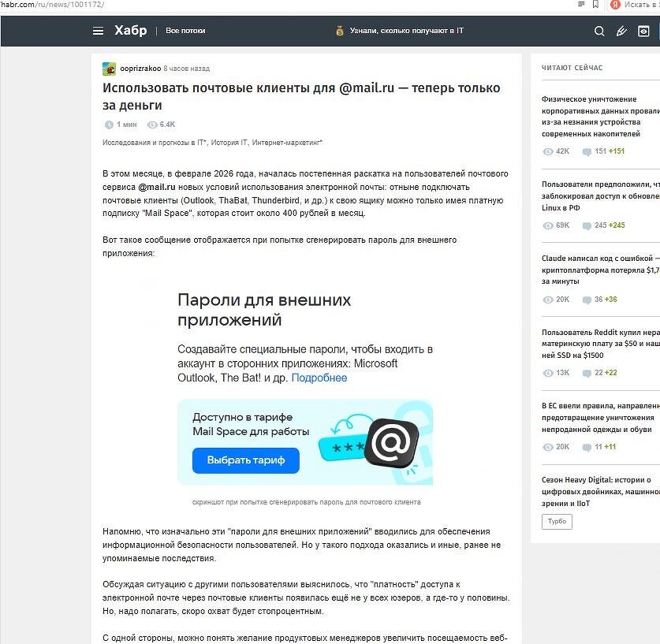The height and width of the screenshot is (644, 660).
Task: Open author ooprizrakoo profile link
Action: (140, 69)
